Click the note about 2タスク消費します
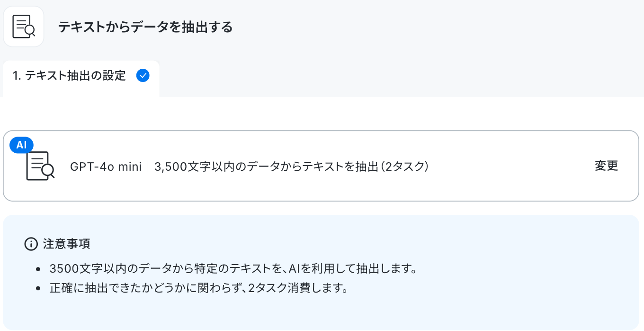Screen dimensions: 644x331 [x=199, y=288]
